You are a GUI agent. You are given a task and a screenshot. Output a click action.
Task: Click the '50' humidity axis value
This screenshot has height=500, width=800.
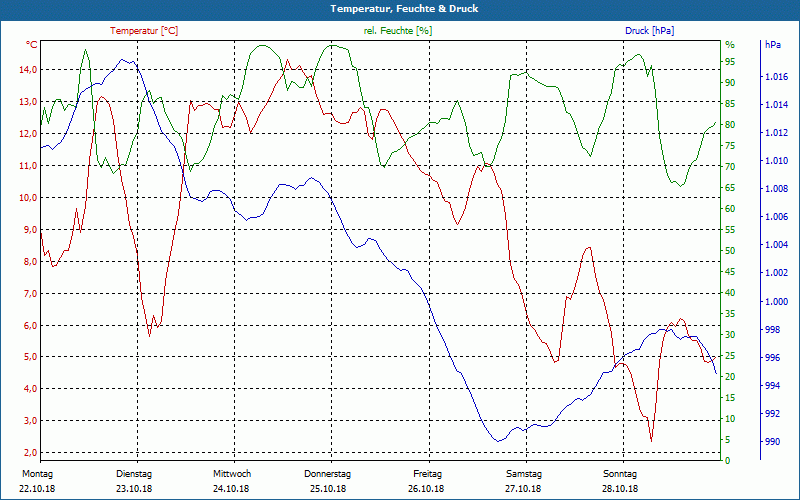730,251
